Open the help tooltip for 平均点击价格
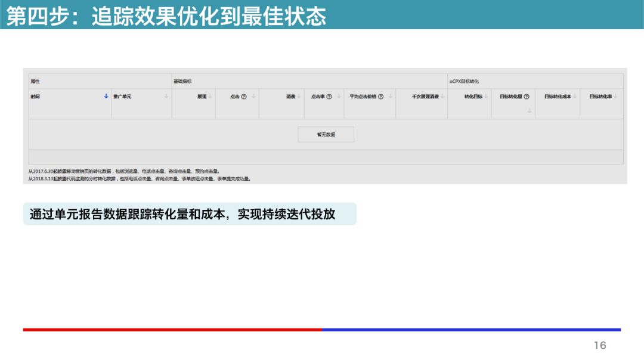The image size is (644, 362). [381, 95]
